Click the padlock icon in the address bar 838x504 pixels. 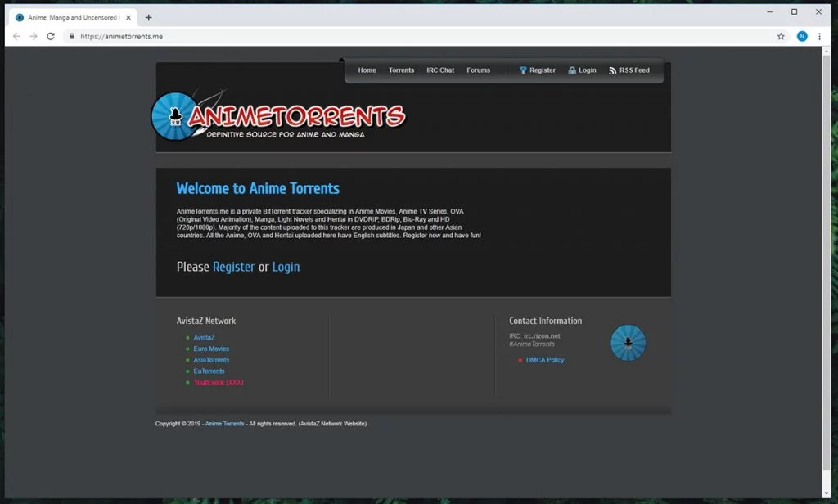(x=71, y=36)
